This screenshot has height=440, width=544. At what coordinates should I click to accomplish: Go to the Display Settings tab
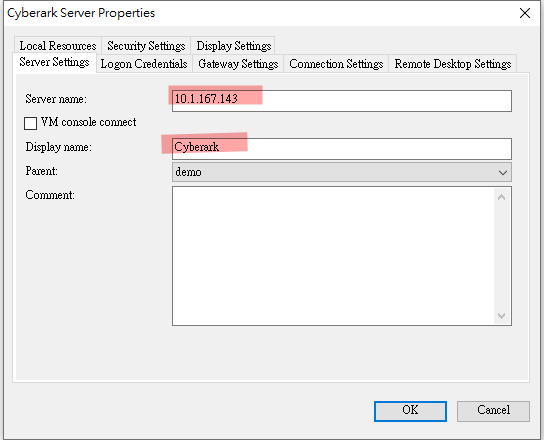point(233,45)
